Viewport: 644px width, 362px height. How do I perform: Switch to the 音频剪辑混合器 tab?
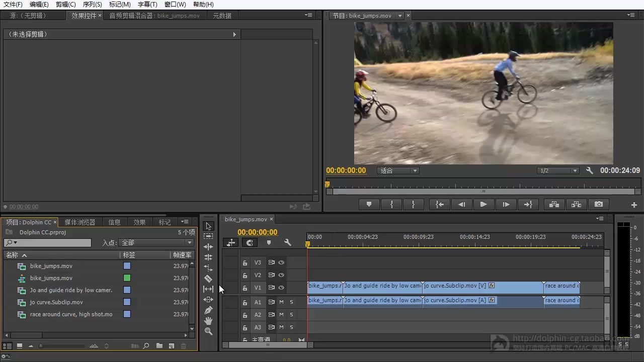154,16
